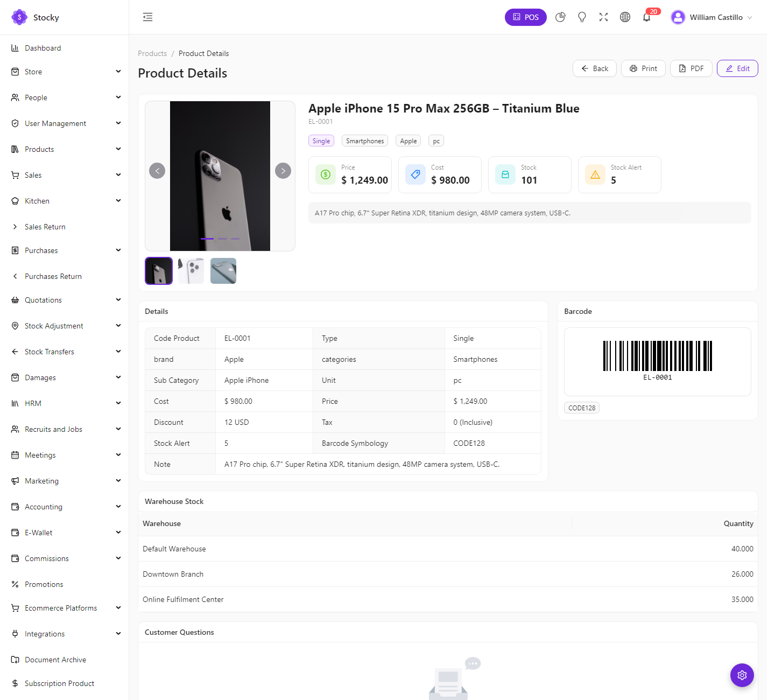This screenshot has width=775, height=700.
Task: Click the Dashboard chart icon in sidebar
Action: (x=15, y=48)
